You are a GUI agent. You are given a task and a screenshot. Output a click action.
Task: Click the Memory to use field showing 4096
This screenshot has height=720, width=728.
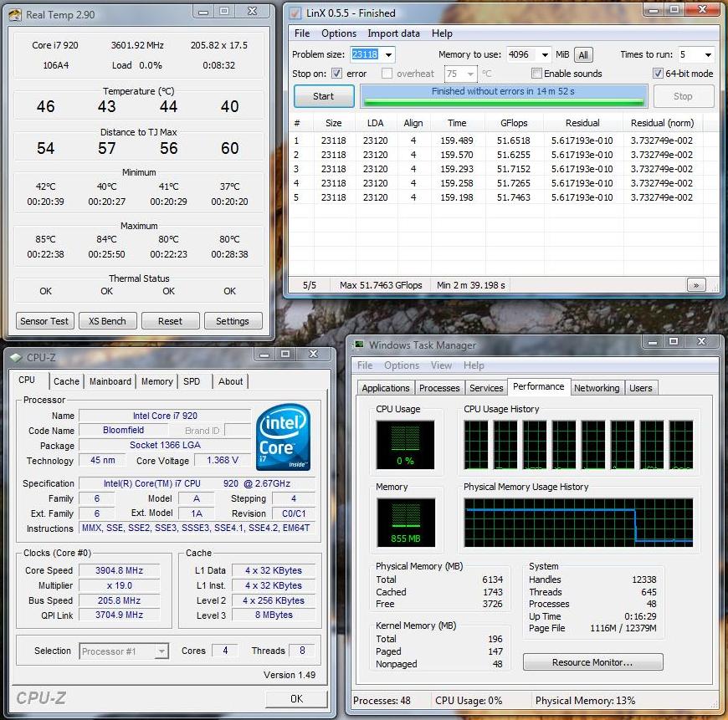(522, 54)
